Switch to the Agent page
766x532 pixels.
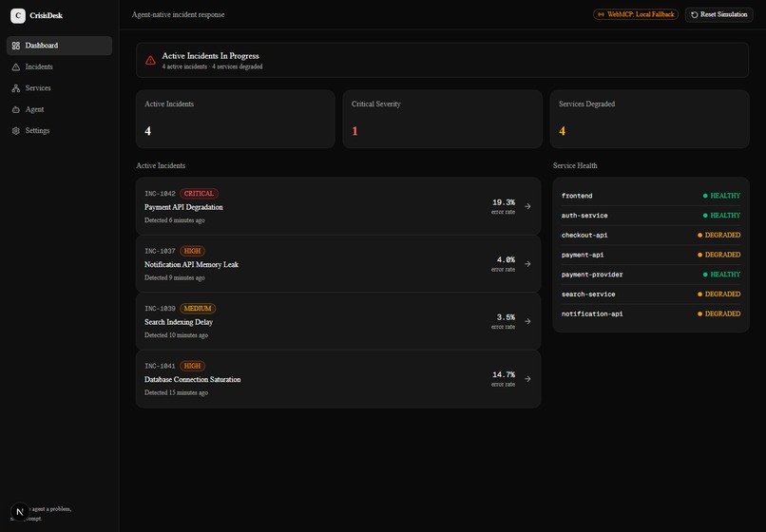click(x=59, y=110)
